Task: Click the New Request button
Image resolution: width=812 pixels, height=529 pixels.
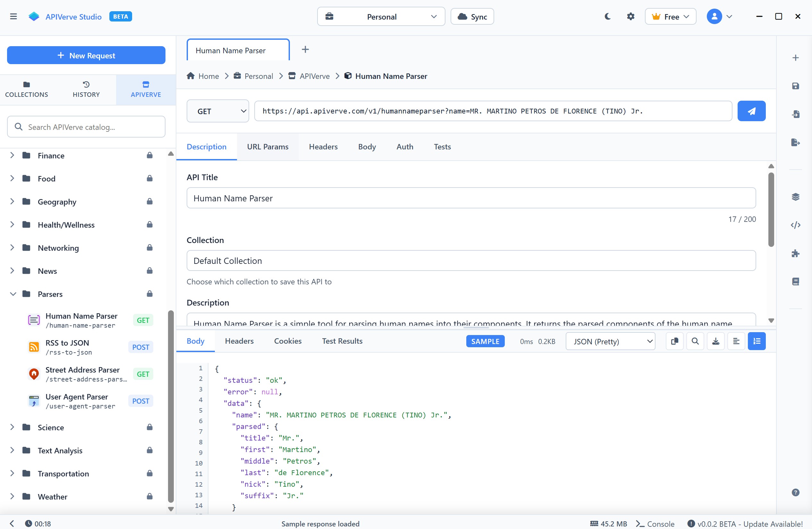Action: 86,55
